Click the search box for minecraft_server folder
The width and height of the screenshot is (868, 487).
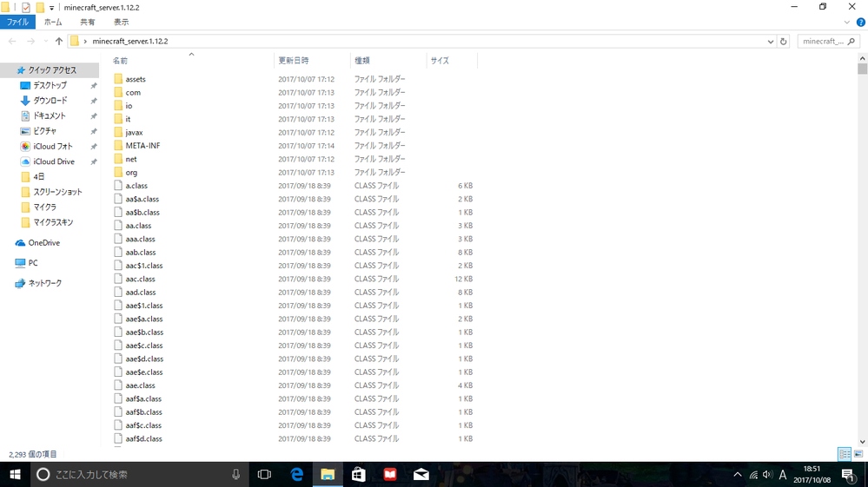coord(825,41)
